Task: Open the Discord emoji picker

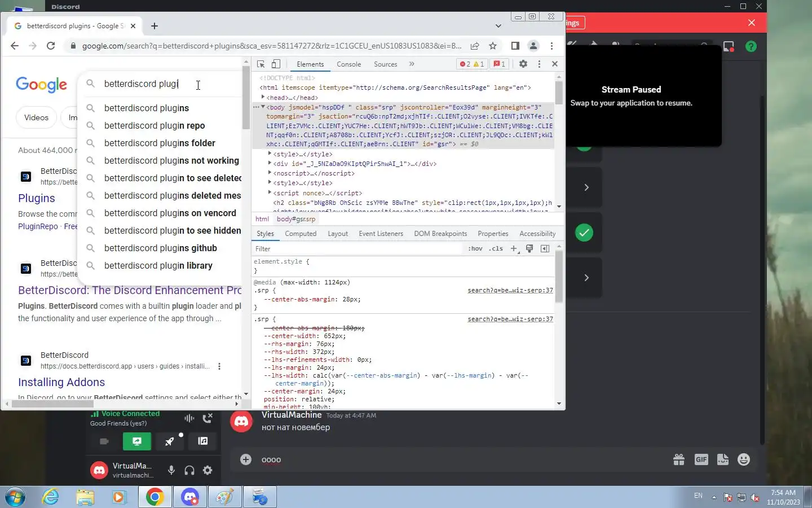Action: [x=744, y=459]
